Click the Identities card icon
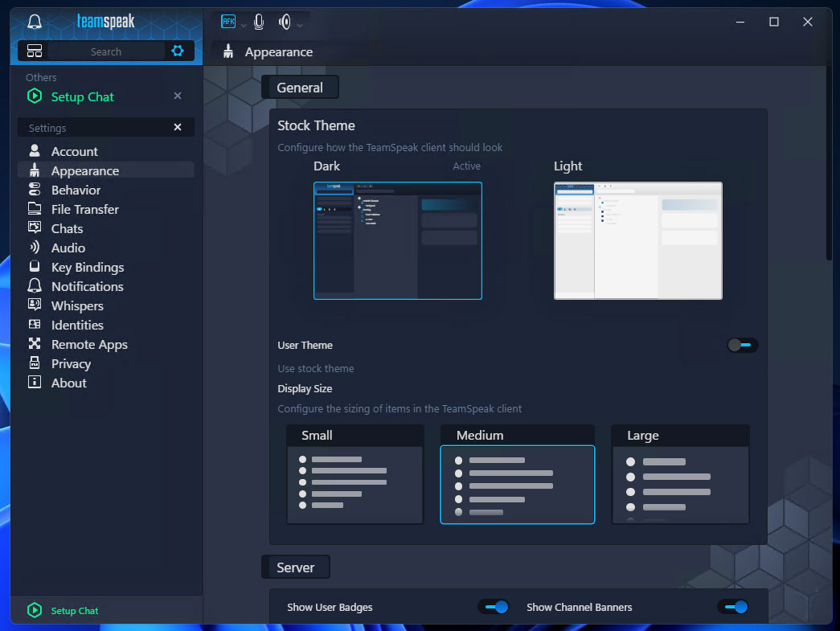Viewport: 840px width, 631px height. pos(35,324)
